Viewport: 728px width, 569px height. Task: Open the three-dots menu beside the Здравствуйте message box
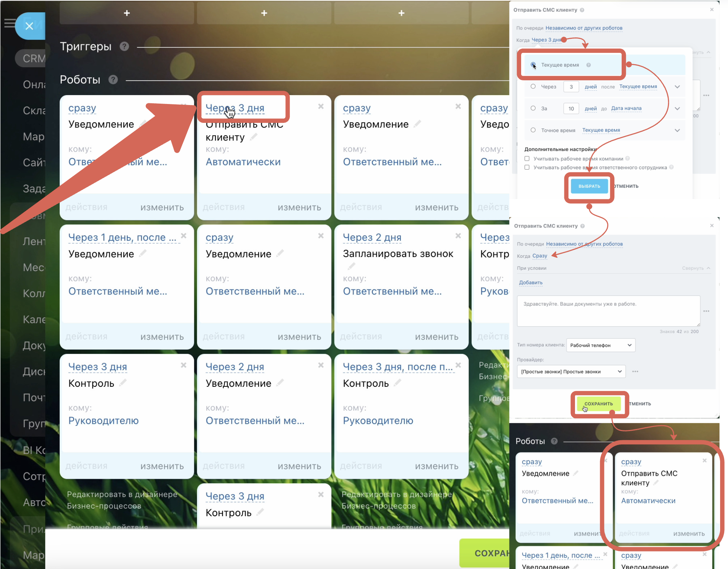[x=706, y=311]
